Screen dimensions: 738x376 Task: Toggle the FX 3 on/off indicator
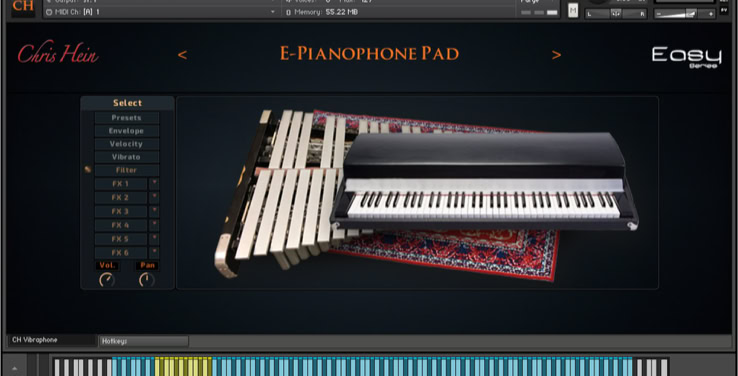pos(154,211)
